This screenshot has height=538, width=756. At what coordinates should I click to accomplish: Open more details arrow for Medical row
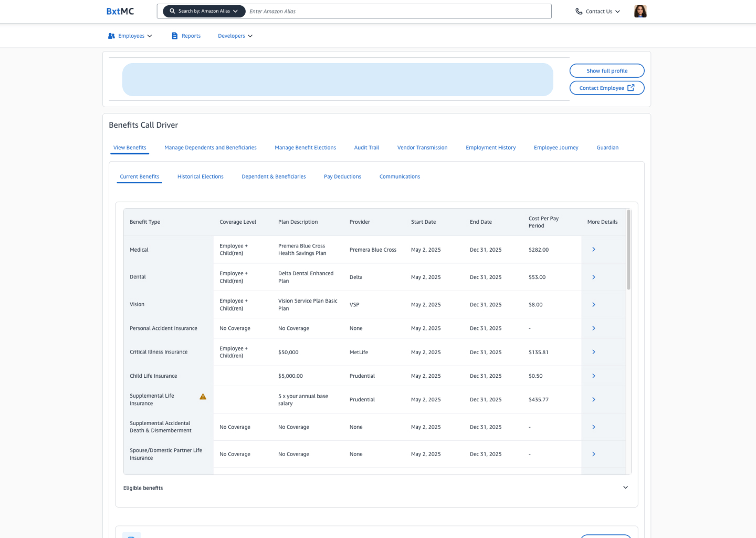594,250
